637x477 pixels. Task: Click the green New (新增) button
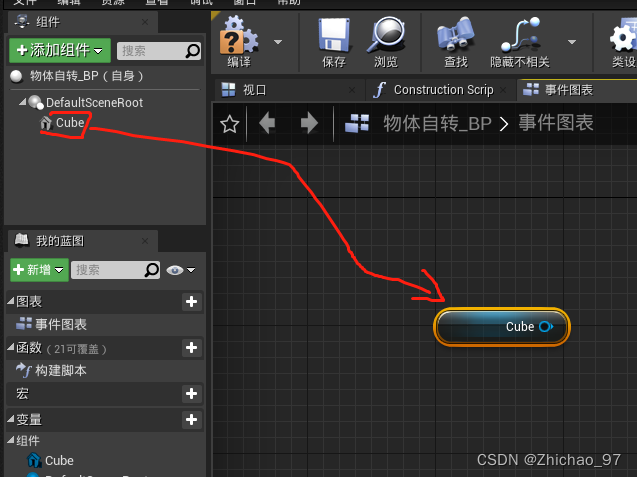coord(39,270)
